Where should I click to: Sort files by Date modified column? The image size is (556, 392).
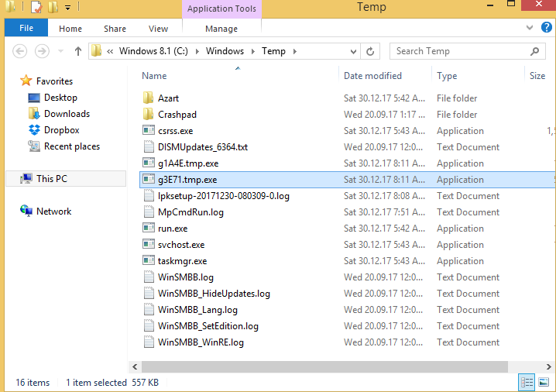(x=372, y=76)
